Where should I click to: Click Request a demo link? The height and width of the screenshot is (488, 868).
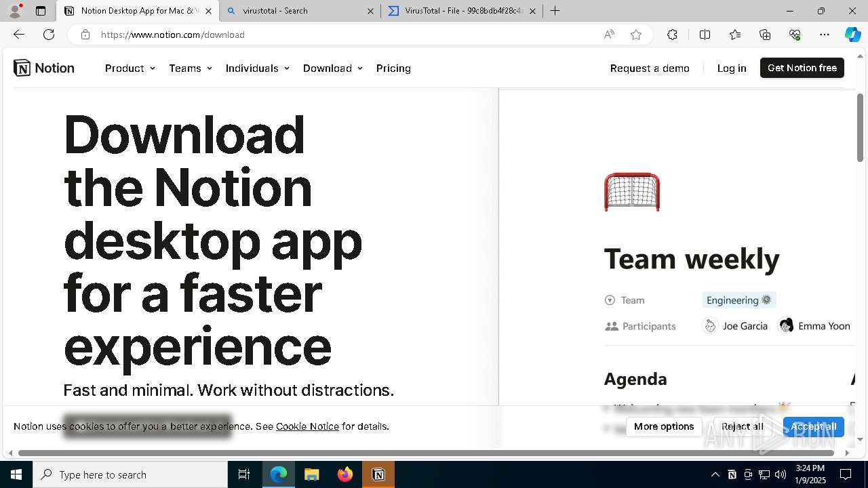pyautogui.click(x=650, y=68)
